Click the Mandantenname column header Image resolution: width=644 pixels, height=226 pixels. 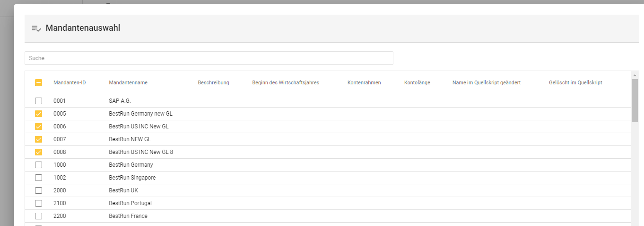pyautogui.click(x=128, y=82)
